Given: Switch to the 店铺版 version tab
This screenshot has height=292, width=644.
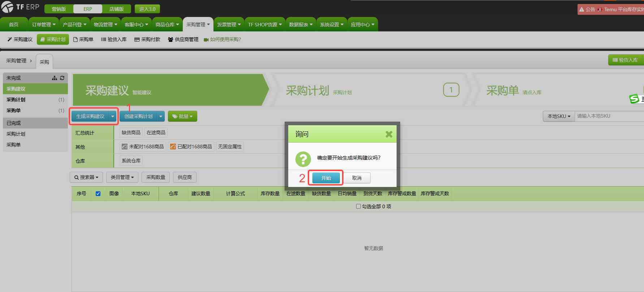Looking at the screenshot, I should pyautogui.click(x=116, y=9).
